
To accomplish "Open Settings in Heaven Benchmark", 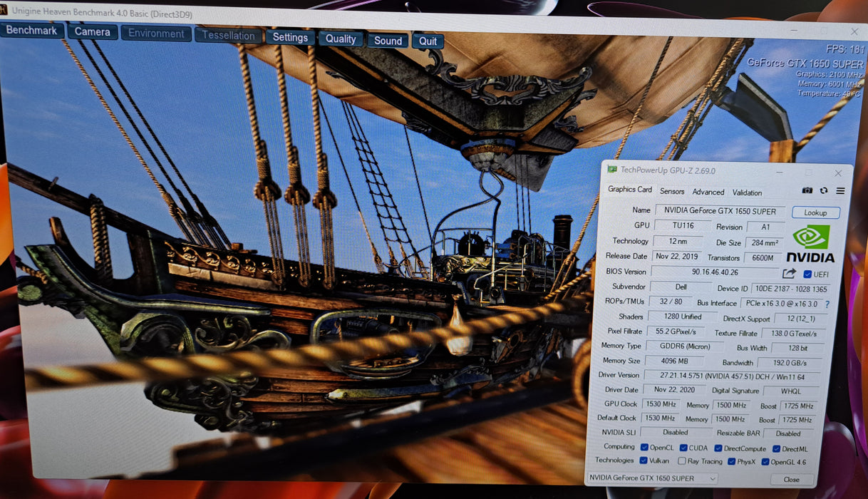I will click(290, 37).
